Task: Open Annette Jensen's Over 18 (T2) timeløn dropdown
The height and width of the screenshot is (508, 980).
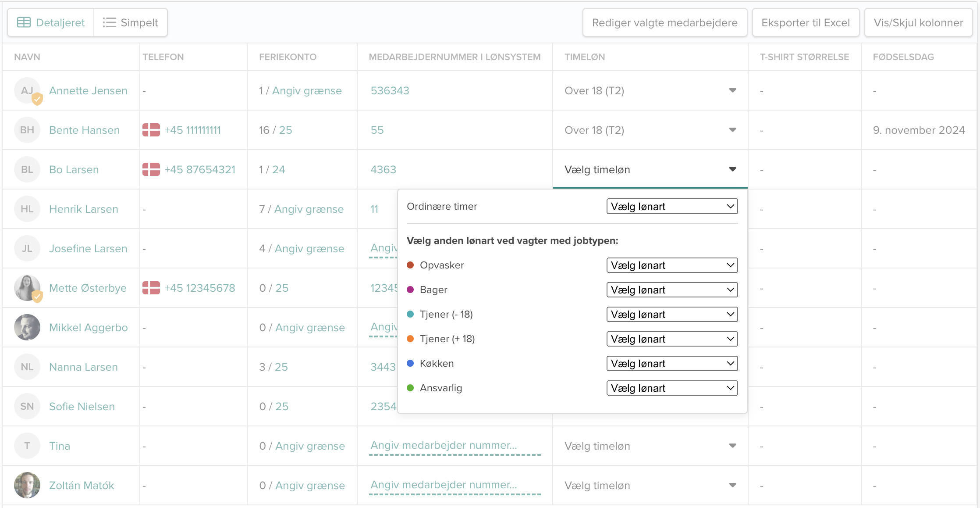Action: (x=650, y=90)
